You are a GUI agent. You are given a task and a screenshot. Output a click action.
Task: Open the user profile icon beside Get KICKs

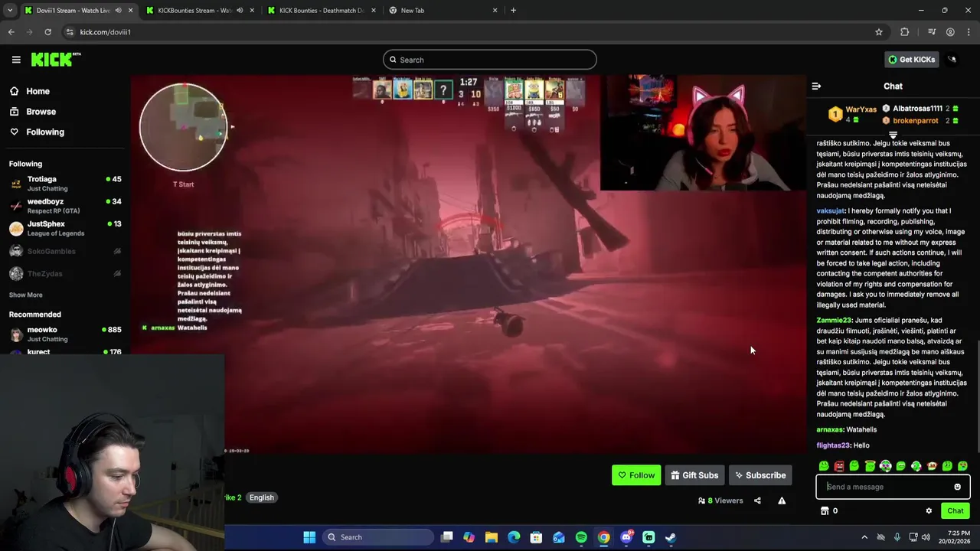point(952,60)
